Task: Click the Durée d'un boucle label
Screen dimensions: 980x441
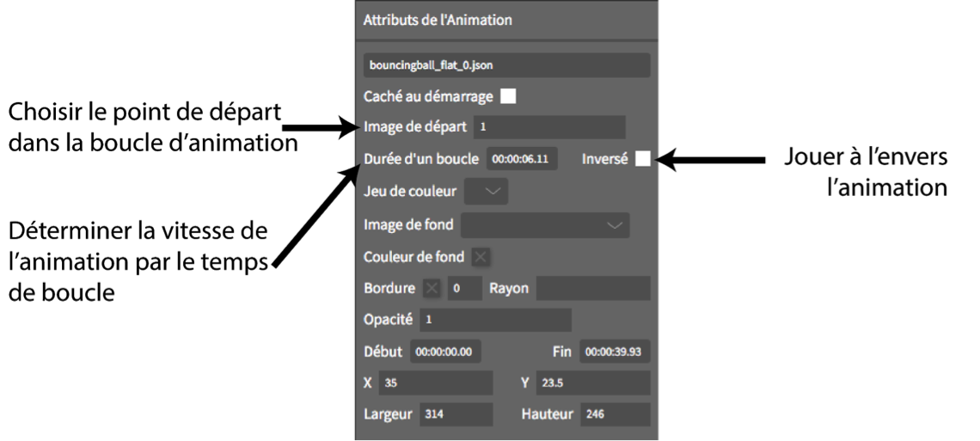Action: pyautogui.click(x=421, y=159)
